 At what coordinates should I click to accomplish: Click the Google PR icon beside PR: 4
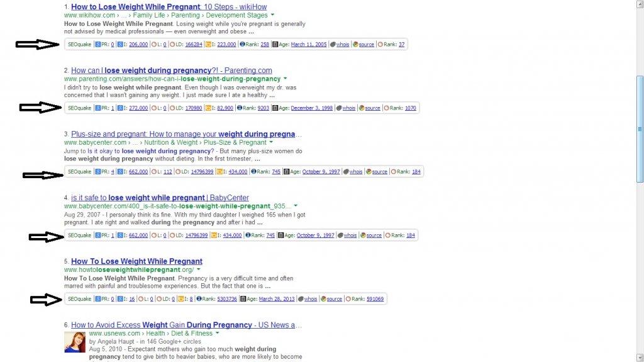[x=97, y=171]
